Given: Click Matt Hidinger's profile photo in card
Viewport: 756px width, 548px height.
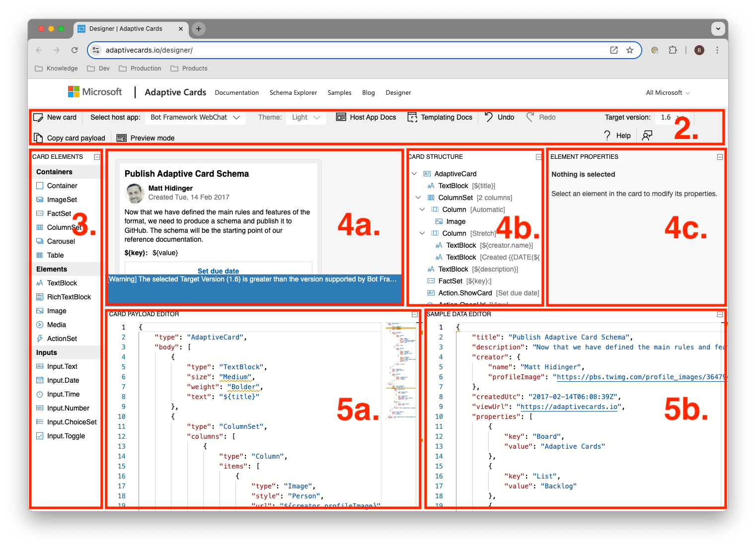Looking at the screenshot, I should click(x=136, y=193).
